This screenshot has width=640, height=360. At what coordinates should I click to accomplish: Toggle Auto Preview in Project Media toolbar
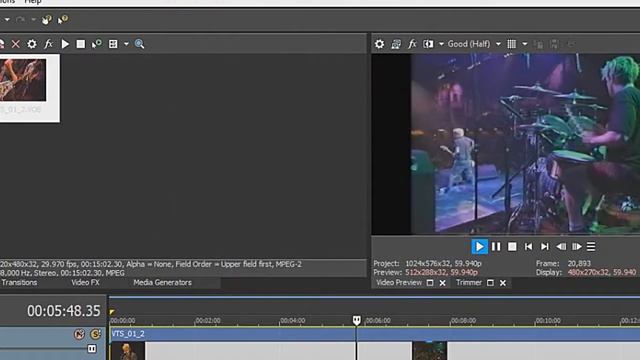(97, 44)
